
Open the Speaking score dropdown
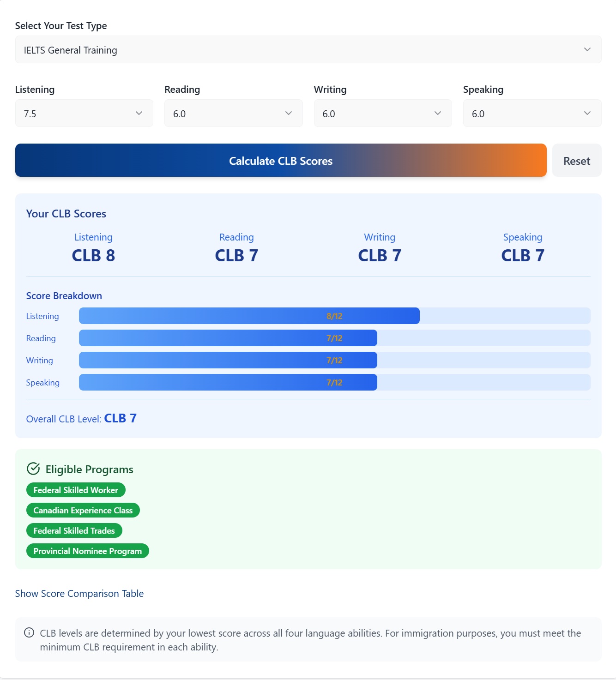coord(531,113)
